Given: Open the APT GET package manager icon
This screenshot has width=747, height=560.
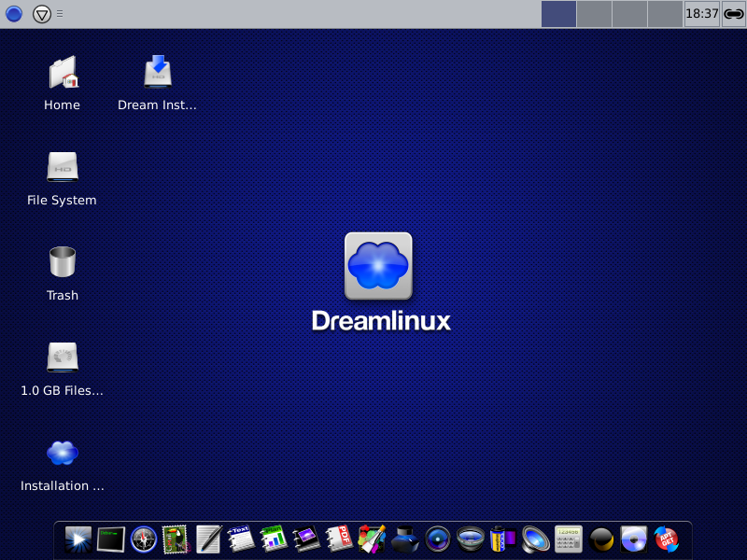Looking at the screenshot, I should click(666, 539).
